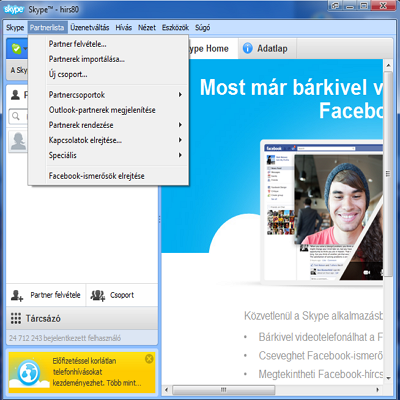Image resolution: width=400 pixels, height=400 pixels.
Task: Click the horizontal scrollbar left arrow
Action: pyautogui.click(x=167, y=389)
